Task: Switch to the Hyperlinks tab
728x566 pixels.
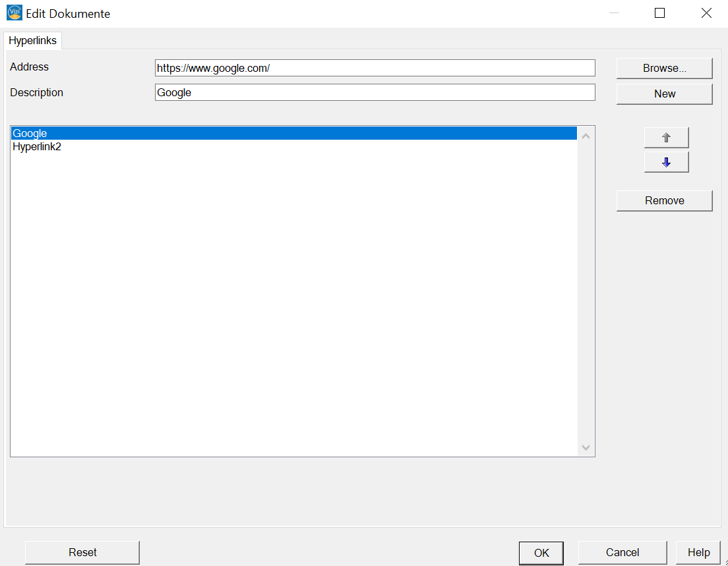Action: point(32,40)
